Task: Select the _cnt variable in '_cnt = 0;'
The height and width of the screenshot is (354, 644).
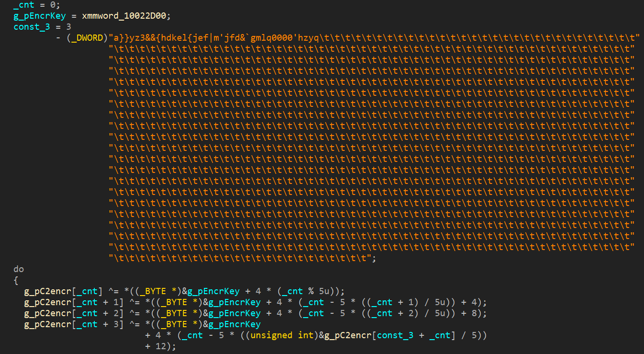Action: [24, 5]
